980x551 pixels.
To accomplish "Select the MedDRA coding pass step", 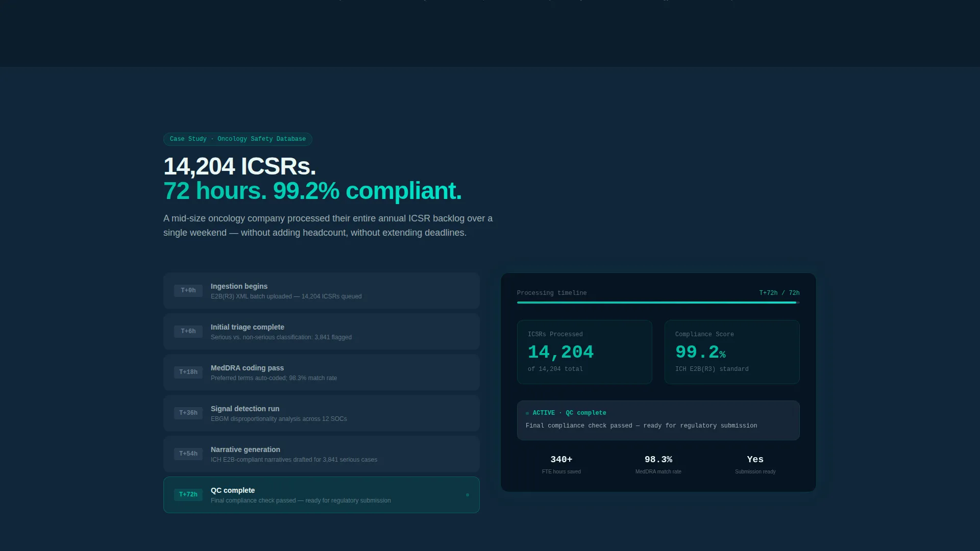I will click(322, 372).
